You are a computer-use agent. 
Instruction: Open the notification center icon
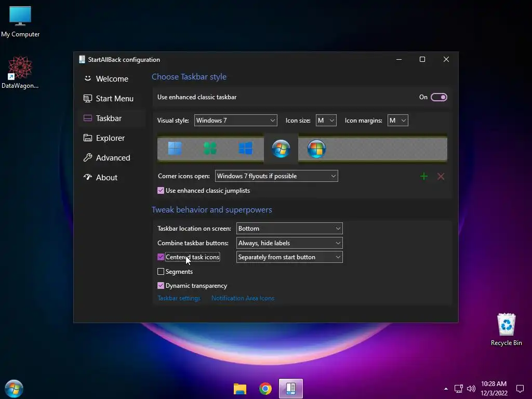[520, 389]
